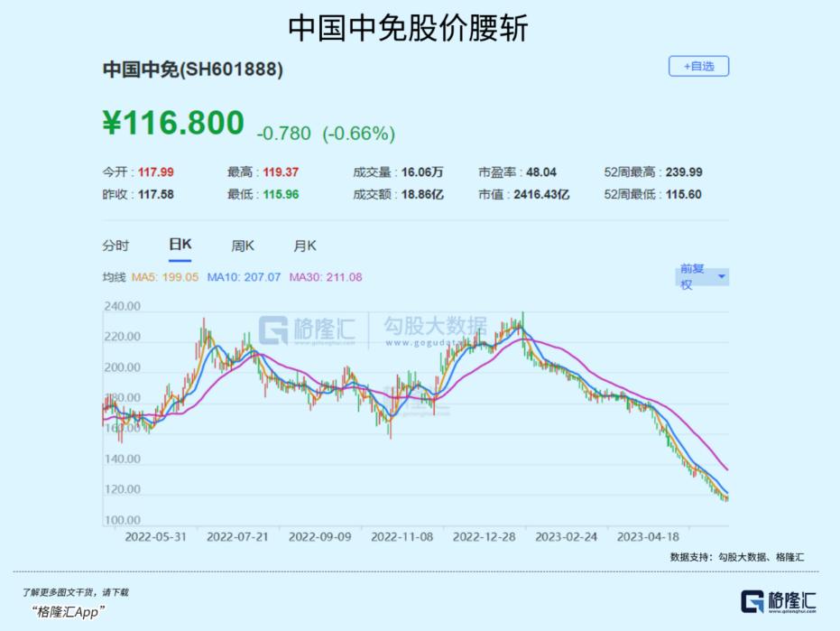This screenshot has width=840, height=631.
Task: Open the 月K chart tab
Action: 305,246
